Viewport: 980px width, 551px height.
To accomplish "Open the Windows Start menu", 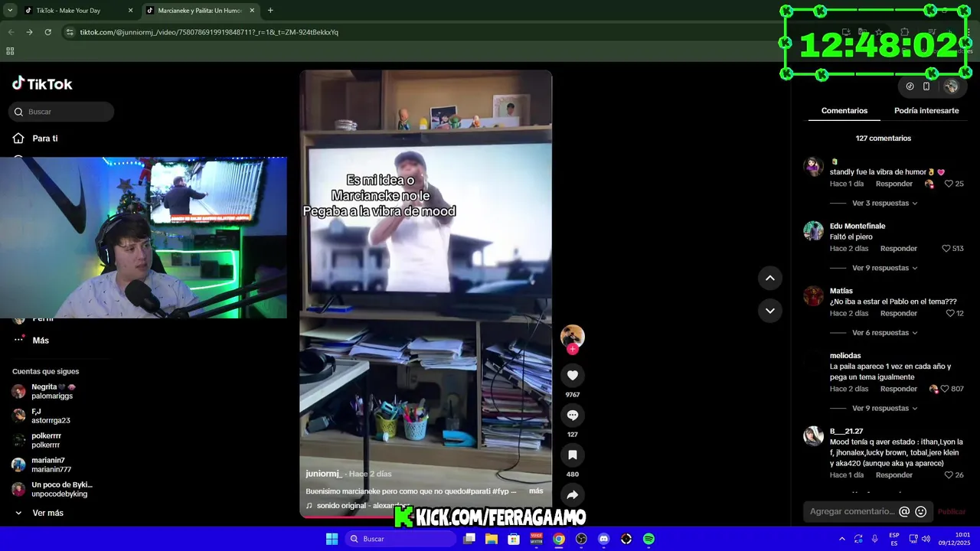I will (332, 539).
